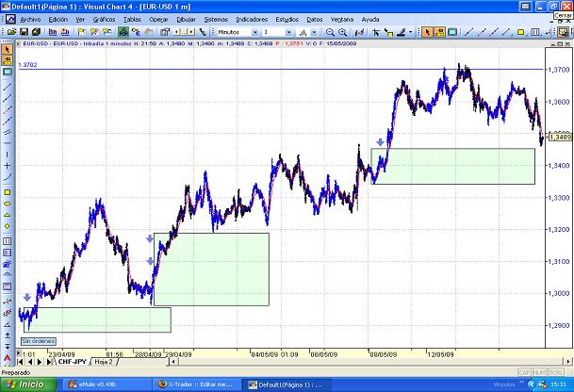Click the 1,3489 current price label
This screenshot has height=392, width=574.
point(561,137)
